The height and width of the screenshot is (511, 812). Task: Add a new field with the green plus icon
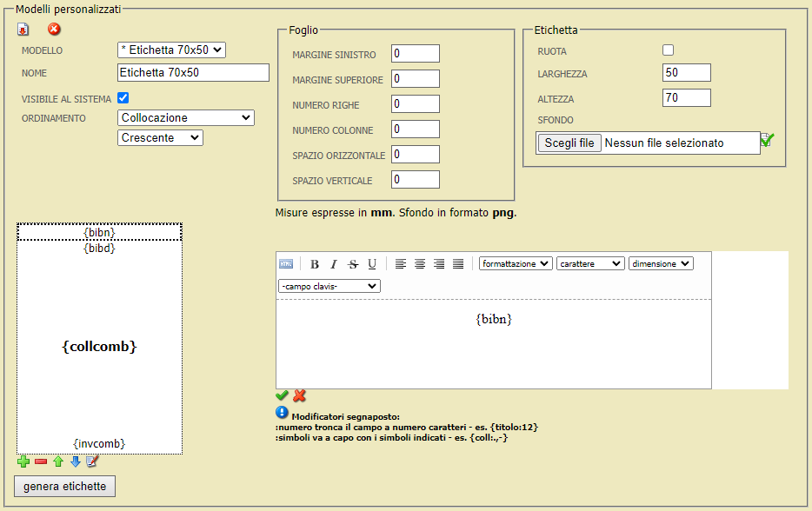point(23,461)
